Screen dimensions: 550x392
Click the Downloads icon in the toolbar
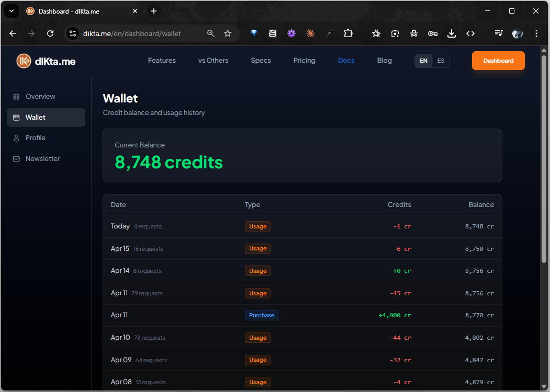pos(451,33)
